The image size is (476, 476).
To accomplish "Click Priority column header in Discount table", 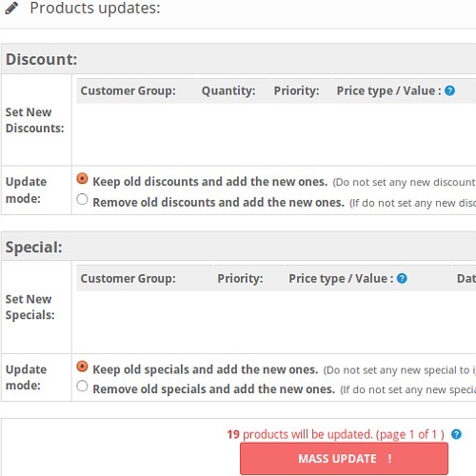I will point(296,90).
